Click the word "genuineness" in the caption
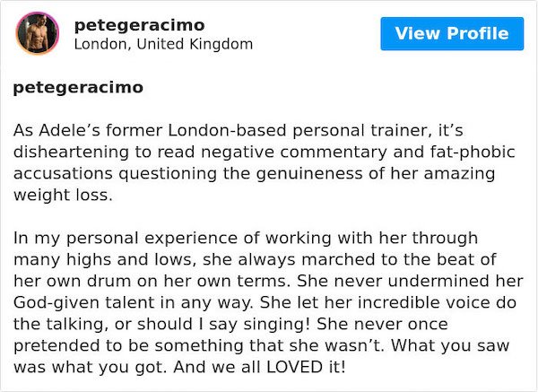Screen dimensions: 538x392 309,174
